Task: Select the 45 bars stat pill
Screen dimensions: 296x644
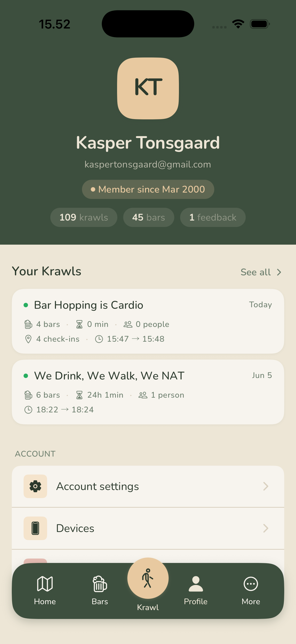Action: pos(149,217)
